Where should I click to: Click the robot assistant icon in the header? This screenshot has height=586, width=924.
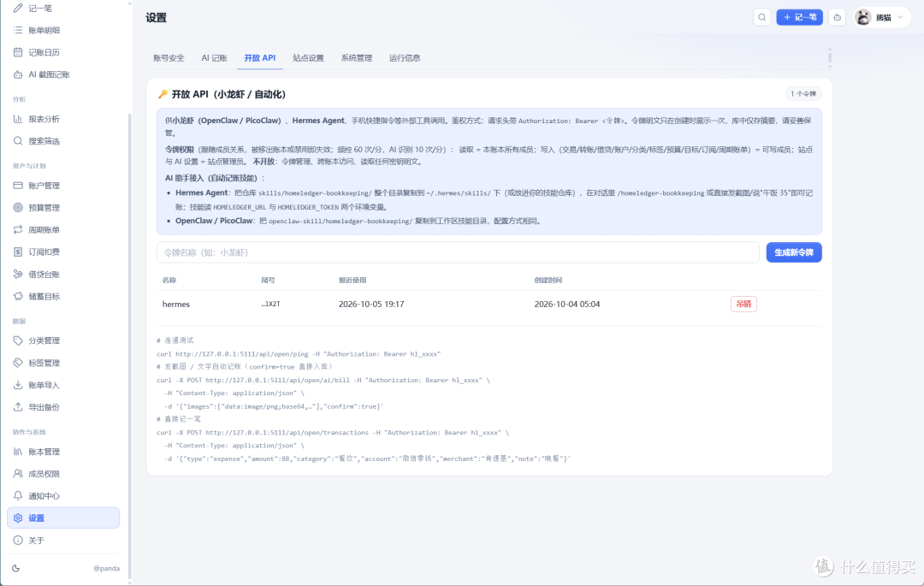tap(838, 18)
